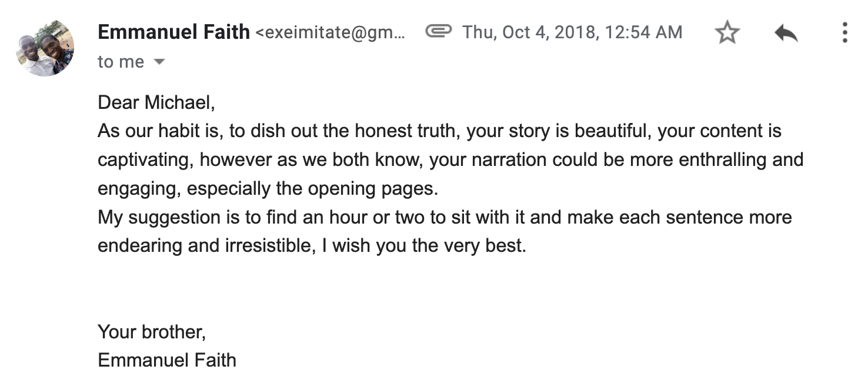Click the 'Your brother,' closing line
The width and height of the screenshot is (868, 386).
[152, 332]
